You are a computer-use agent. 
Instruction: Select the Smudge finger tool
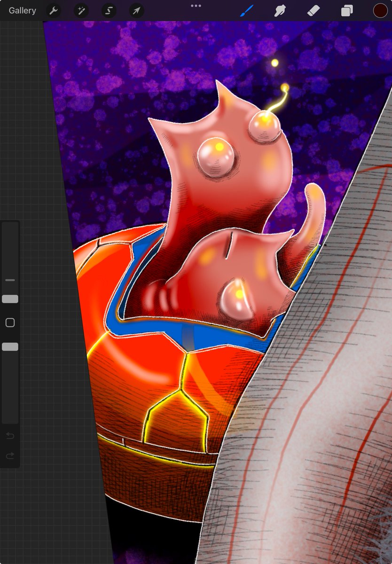281,10
